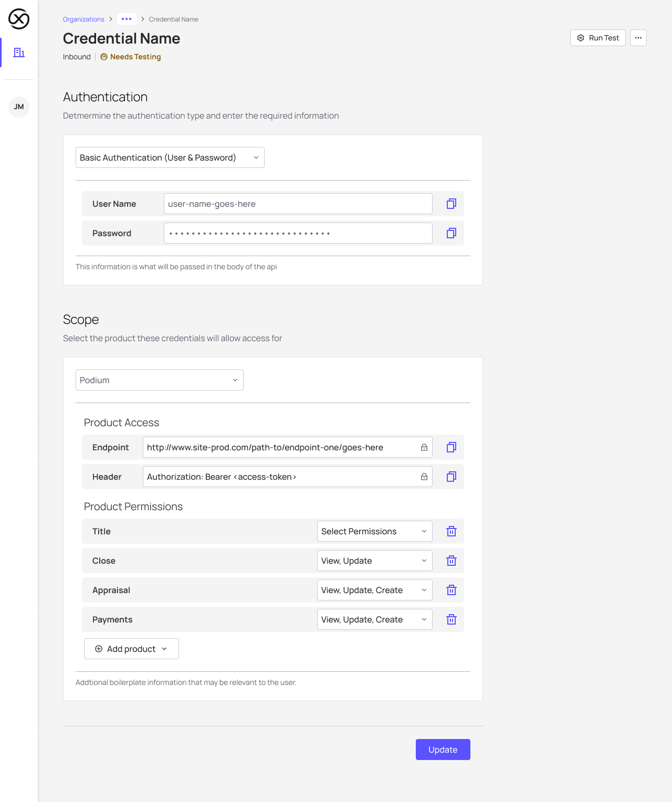Click the Needs Testing status label
This screenshot has width=672, height=802.
[x=135, y=57]
